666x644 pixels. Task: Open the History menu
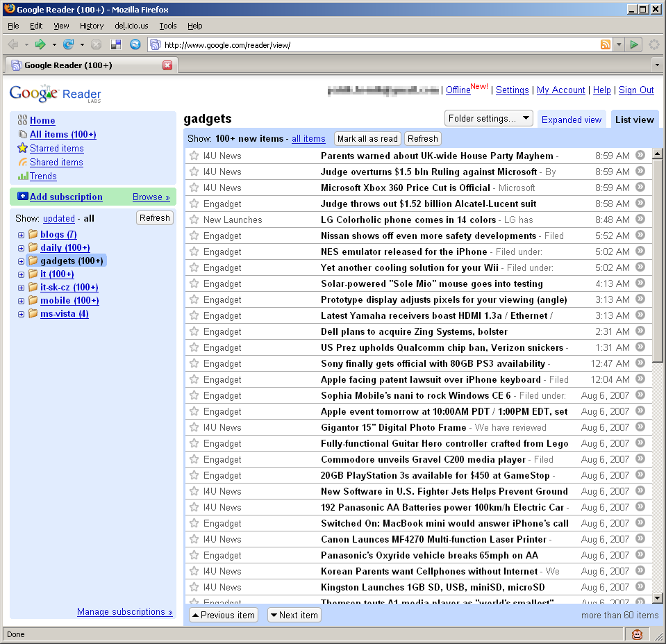92,26
